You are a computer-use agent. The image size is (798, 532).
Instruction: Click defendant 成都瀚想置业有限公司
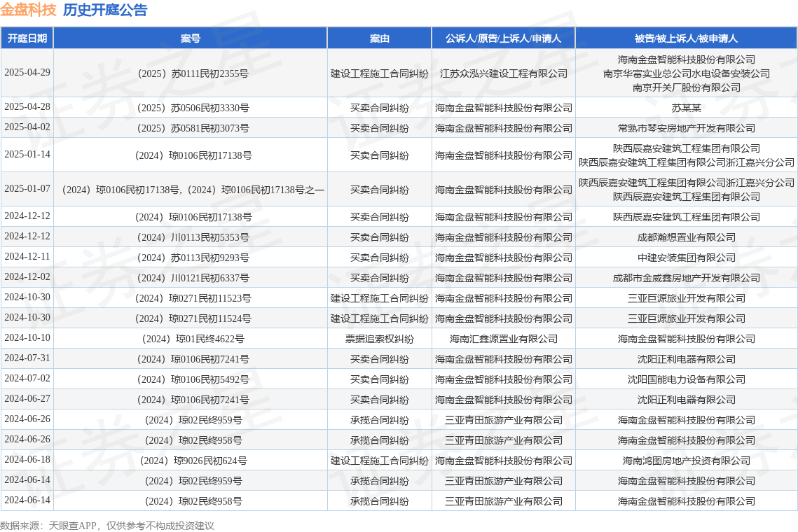click(686, 237)
